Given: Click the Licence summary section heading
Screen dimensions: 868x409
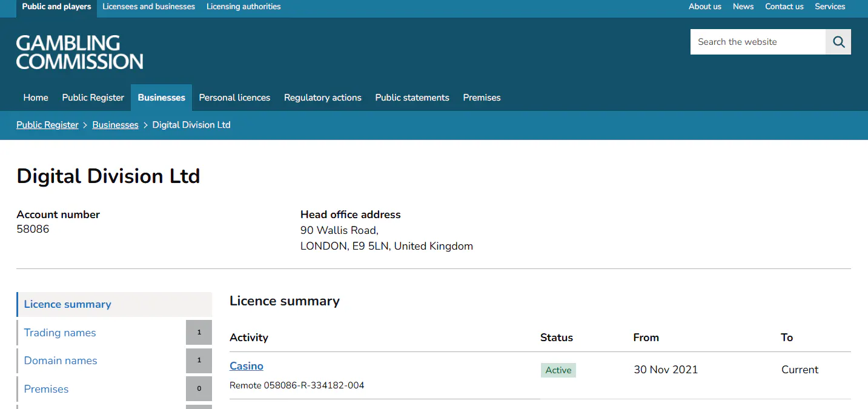Looking at the screenshot, I should click(x=285, y=301).
